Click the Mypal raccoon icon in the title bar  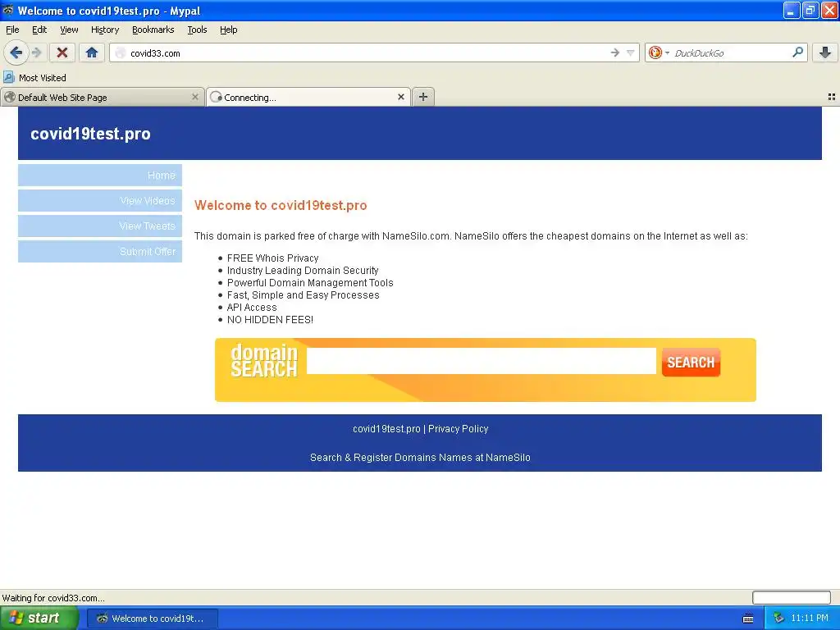(8, 10)
